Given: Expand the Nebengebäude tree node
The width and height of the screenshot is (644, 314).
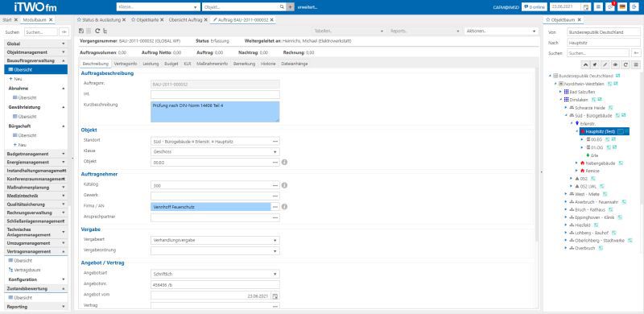Looking at the screenshot, I should (x=577, y=163).
